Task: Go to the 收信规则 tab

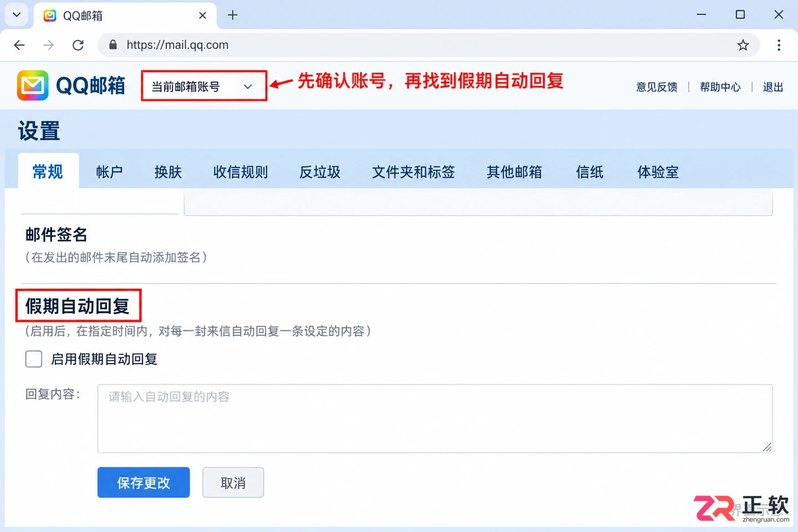Action: [241, 172]
